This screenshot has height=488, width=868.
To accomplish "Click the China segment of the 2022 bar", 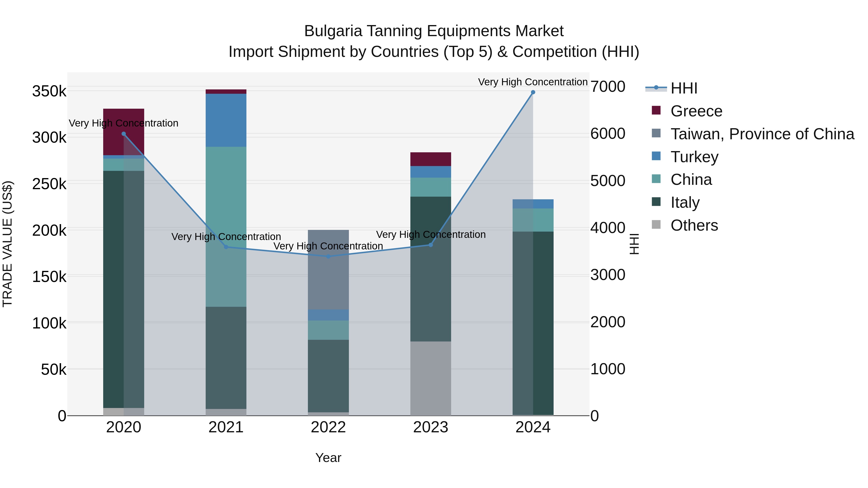I will click(x=329, y=330).
